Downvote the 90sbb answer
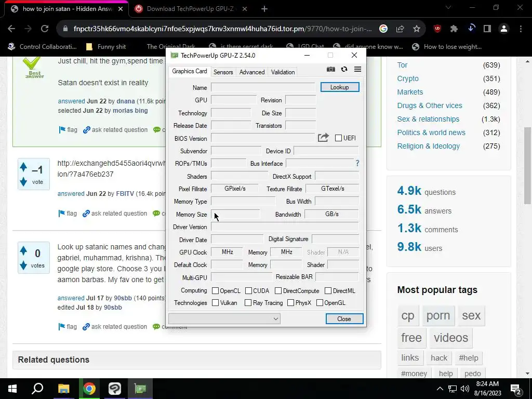 coord(23,265)
